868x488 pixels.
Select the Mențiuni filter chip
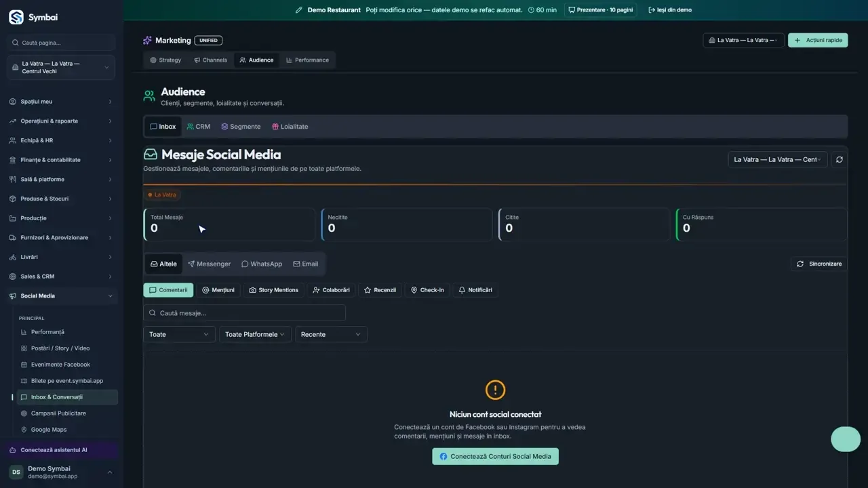tap(218, 290)
